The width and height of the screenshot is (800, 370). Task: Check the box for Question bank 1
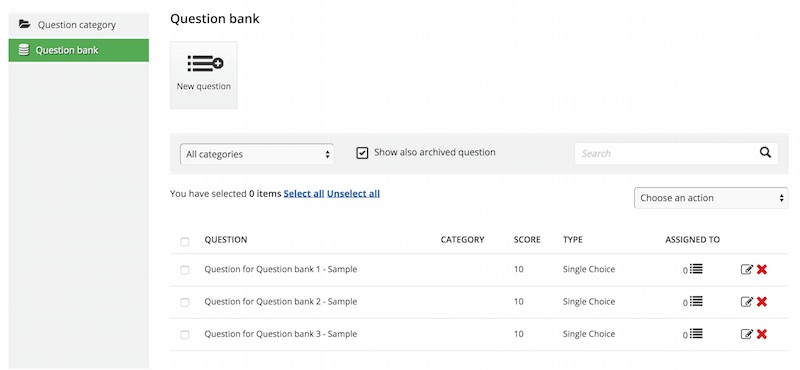point(185,270)
